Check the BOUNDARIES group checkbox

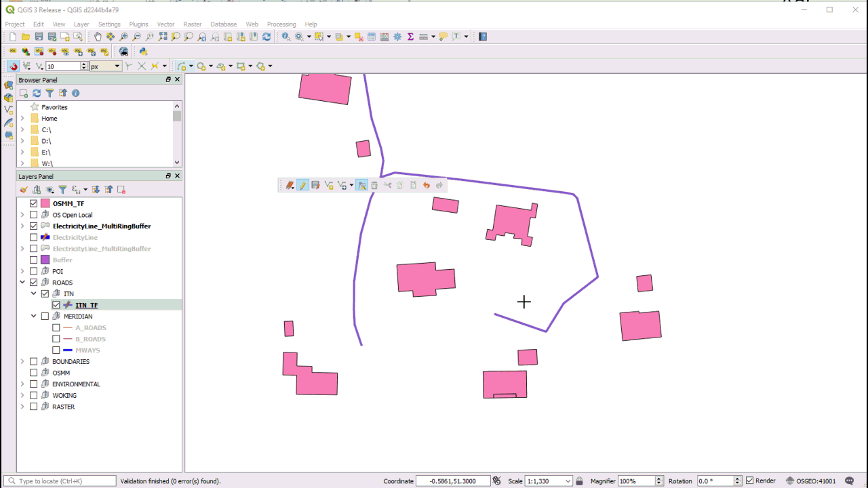(x=34, y=361)
